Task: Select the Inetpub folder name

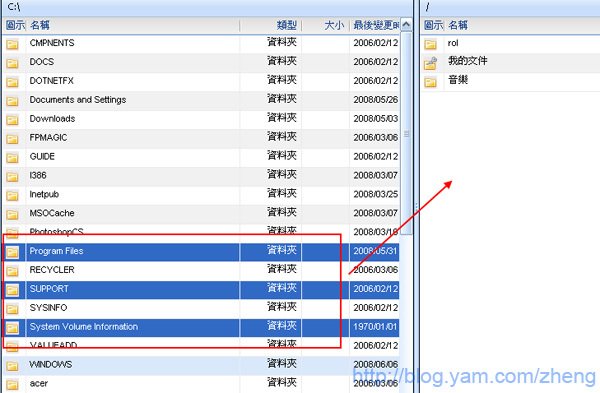Action: (44, 194)
